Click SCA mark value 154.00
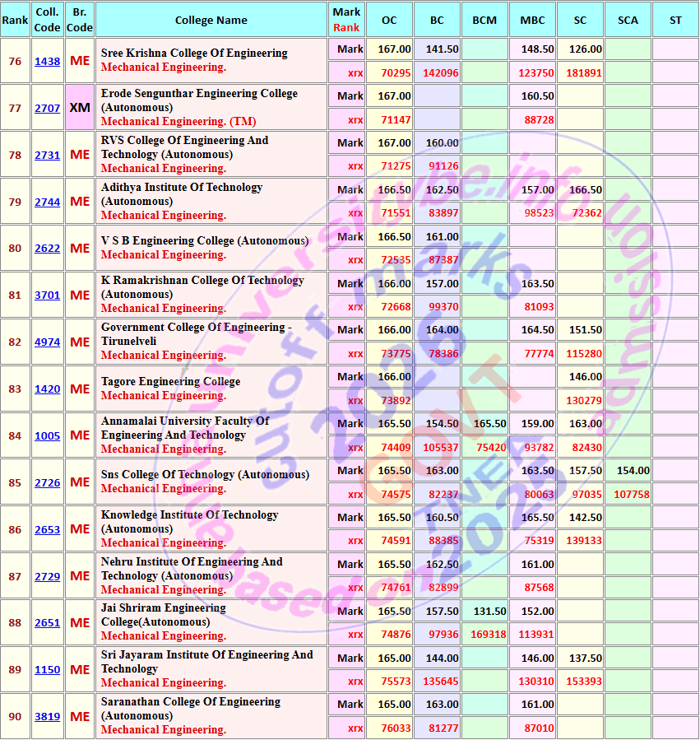The image size is (700, 740). 633,471
